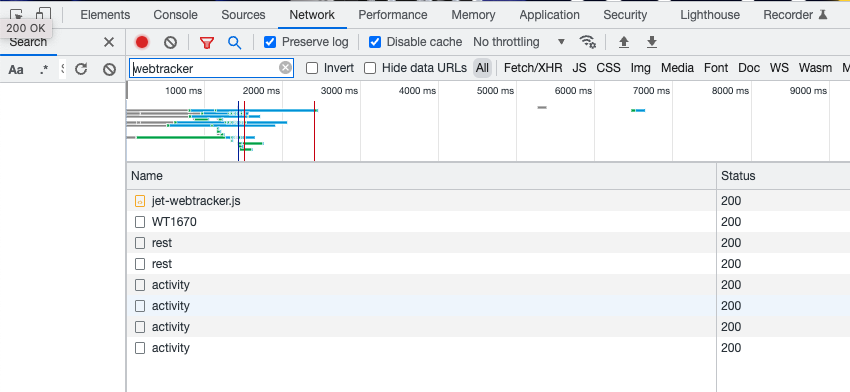The width and height of the screenshot is (850, 392).
Task: Open the Recorder tab flask icon
Action: 823,15
